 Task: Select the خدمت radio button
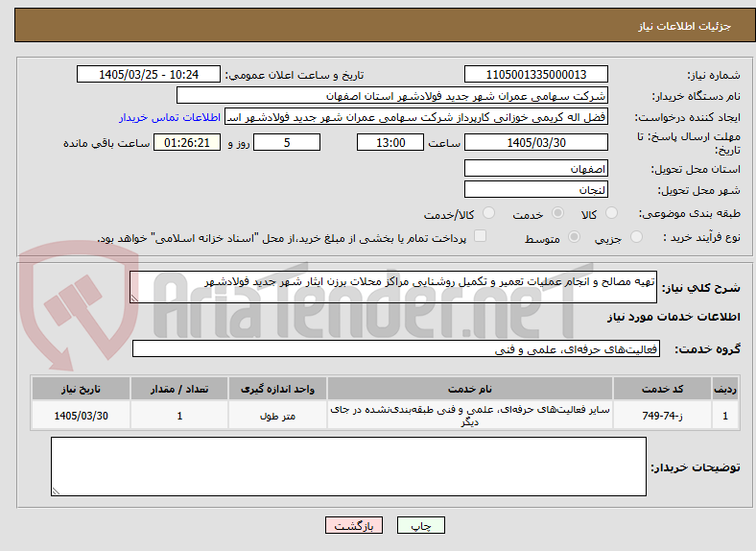click(x=557, y=213)
